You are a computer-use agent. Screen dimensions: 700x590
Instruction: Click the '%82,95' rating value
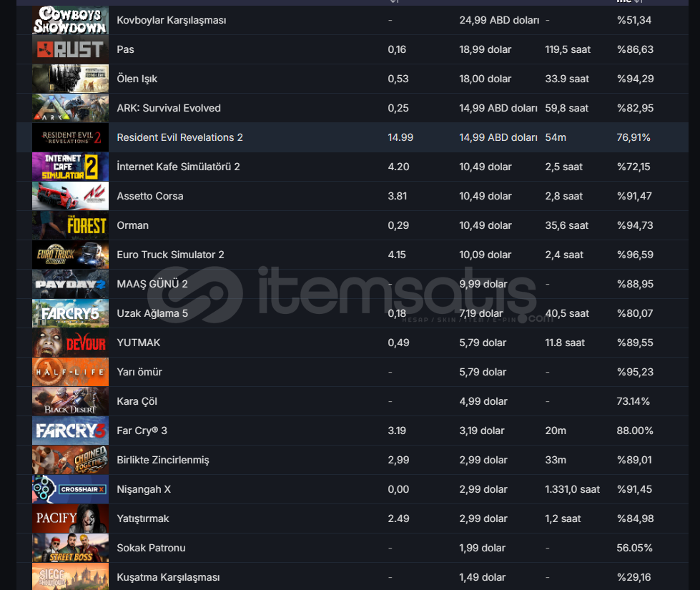click(x=635, y=108)
